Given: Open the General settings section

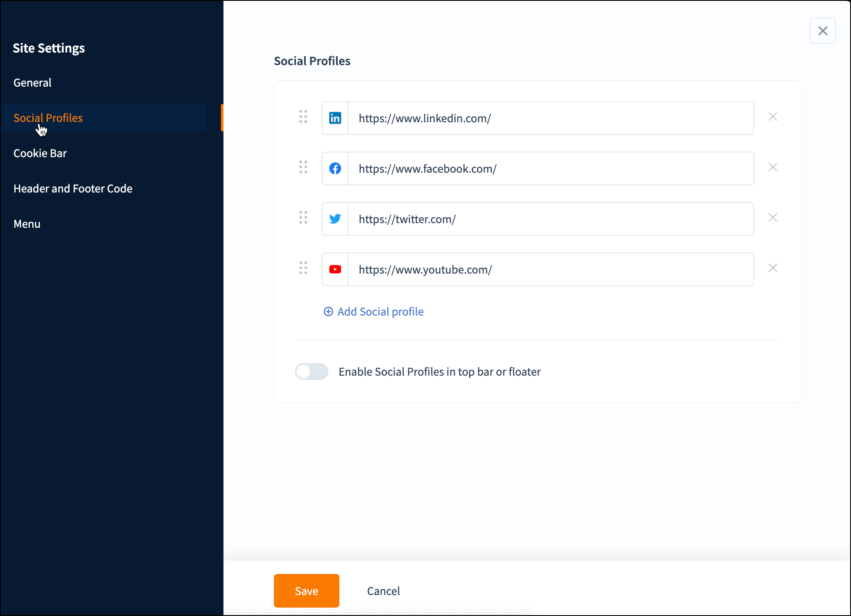Looking at the screenshot, I should [32, 83].
